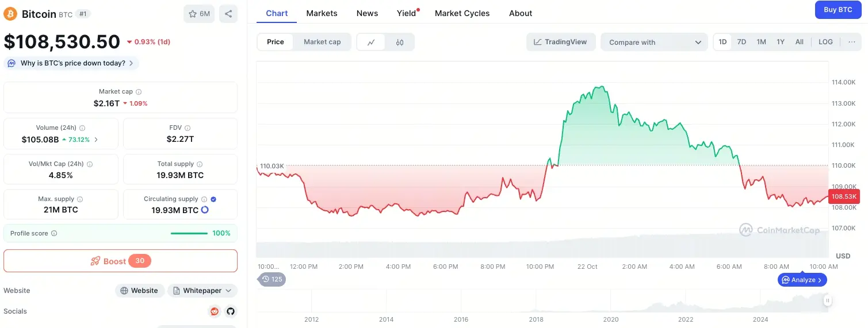Click the circulating supply verified badge
The image size is (868, 328).
coord(213,199)
